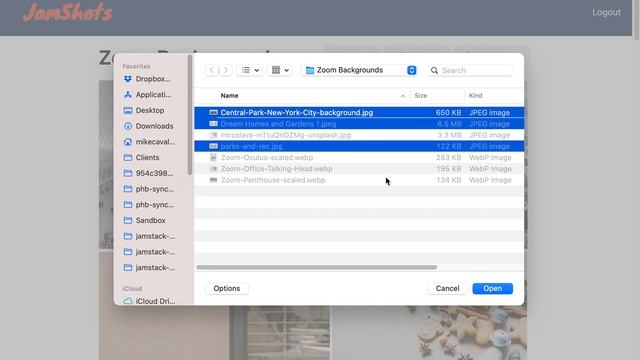Open the Clients folder in the sidebar
Viewport: 640px width, 360px height.
pos(141,158)
